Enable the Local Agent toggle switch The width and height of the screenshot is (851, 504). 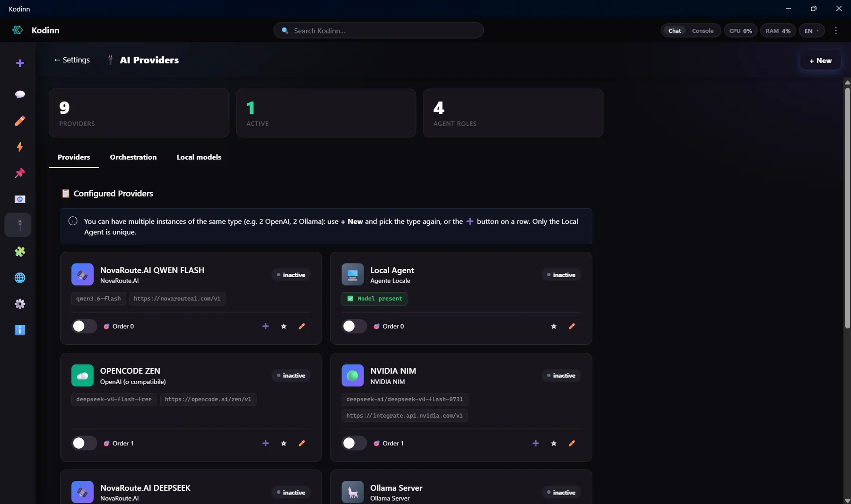(354, 326)
